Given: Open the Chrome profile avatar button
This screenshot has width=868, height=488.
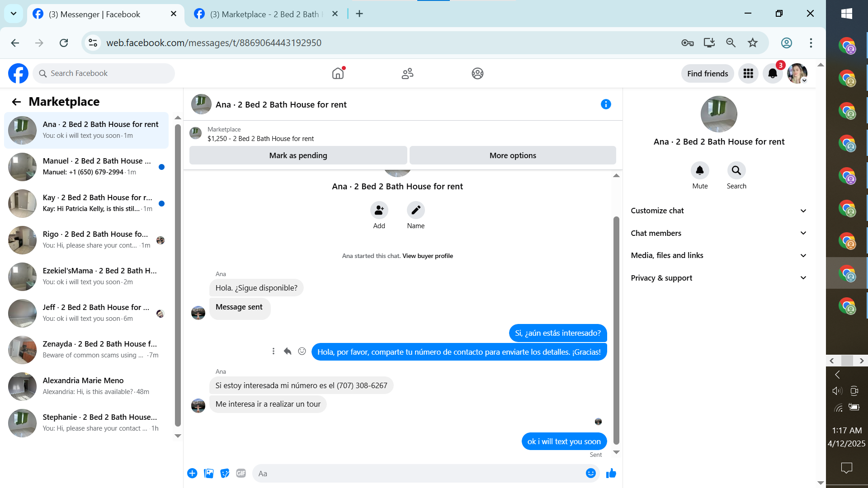Looking at the screenshot, I should tap(787, 42).
